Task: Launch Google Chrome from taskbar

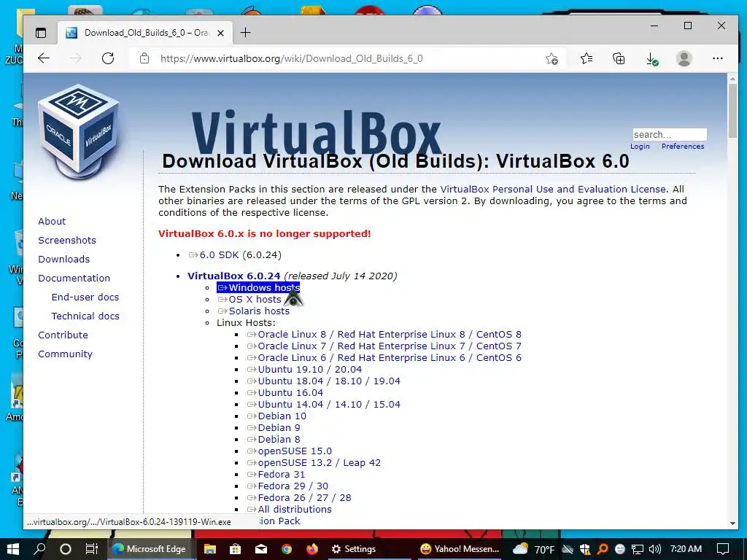Action: tap(286, 549)
